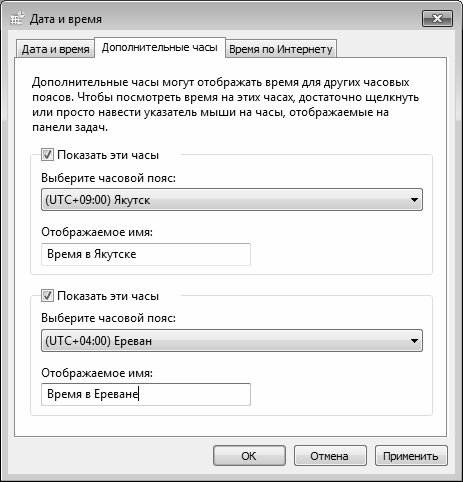Cancel the dialog with Отмена

coord(330,456)
